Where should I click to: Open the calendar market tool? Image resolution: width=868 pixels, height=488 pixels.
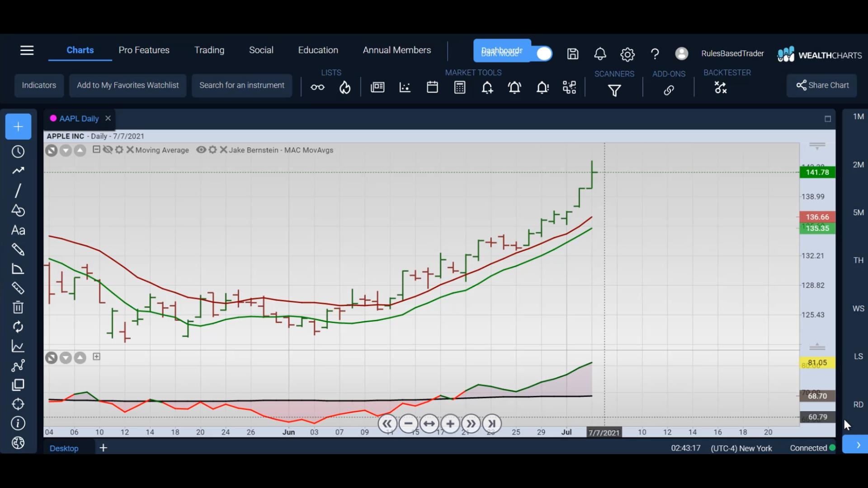pos(432,87)
